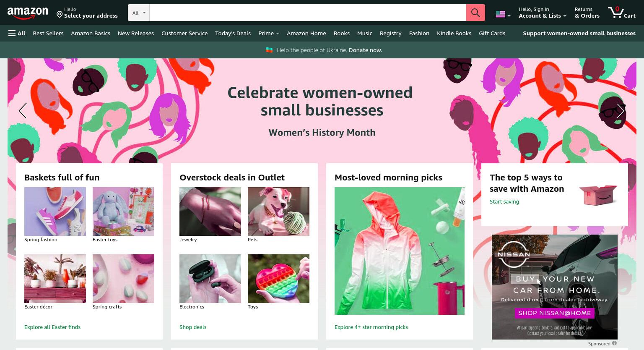The height and width of the screenshot is (350, 644).
Task: Click the Ukraine flag icon in banner
Action: click(269, 50)
